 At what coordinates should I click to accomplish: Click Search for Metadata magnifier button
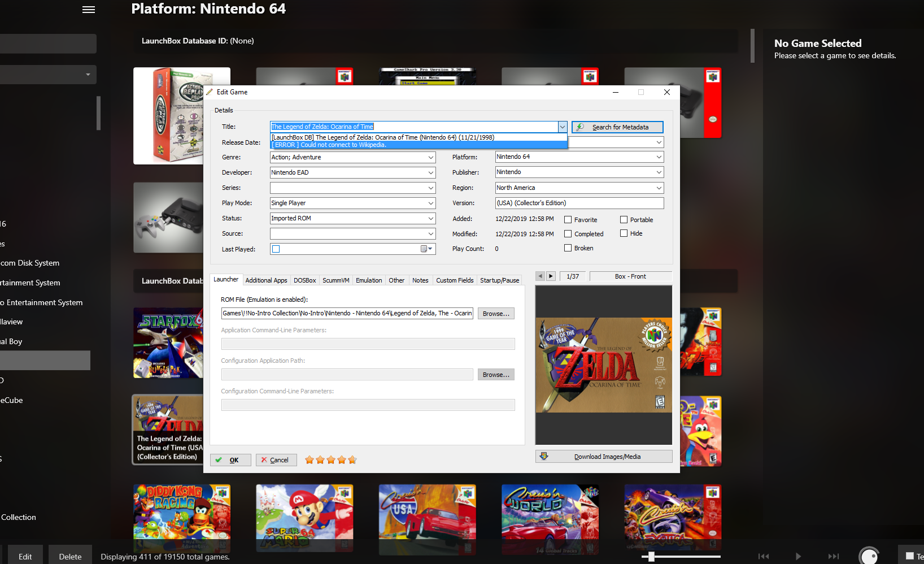point(617,127)
